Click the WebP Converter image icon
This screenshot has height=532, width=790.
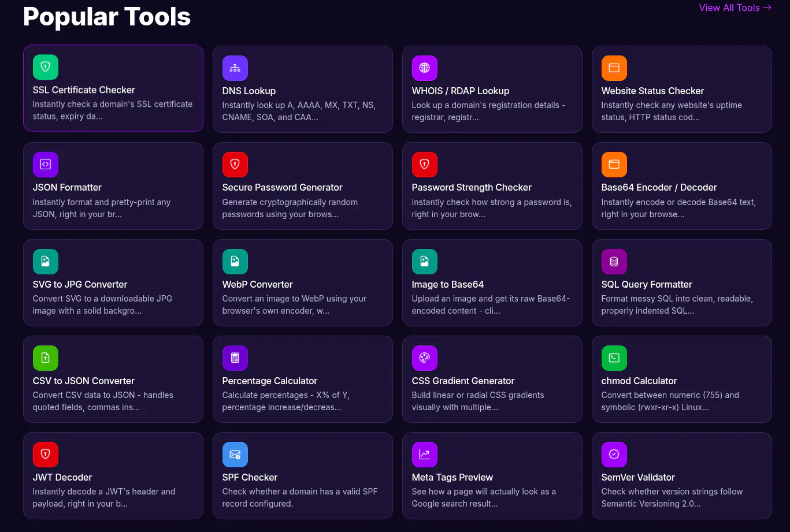[x=235, y=262]
